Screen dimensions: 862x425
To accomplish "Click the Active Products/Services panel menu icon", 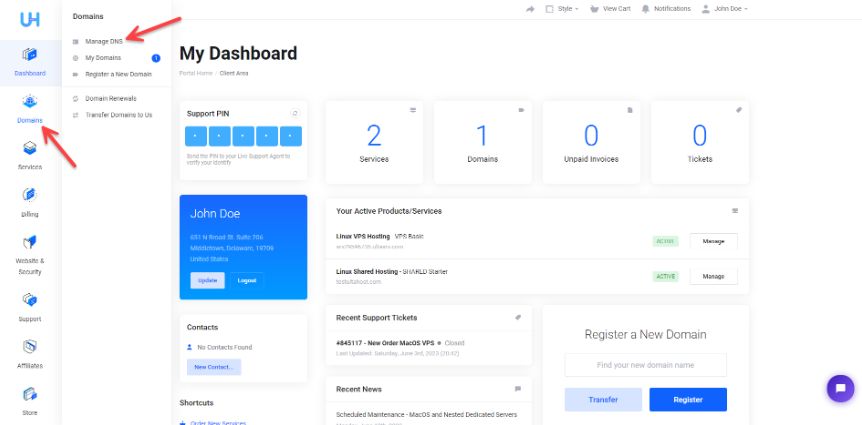I will click(x=735, y=211).
